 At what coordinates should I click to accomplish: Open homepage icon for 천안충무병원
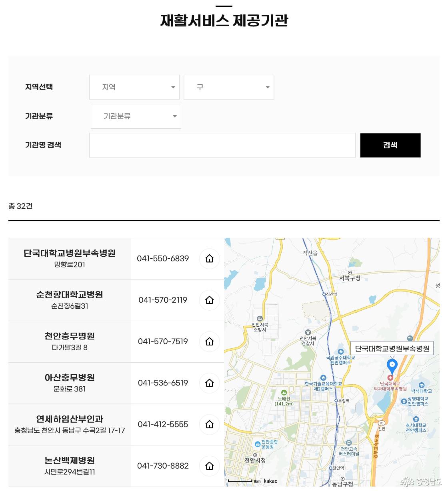click(x=210, y=341)
